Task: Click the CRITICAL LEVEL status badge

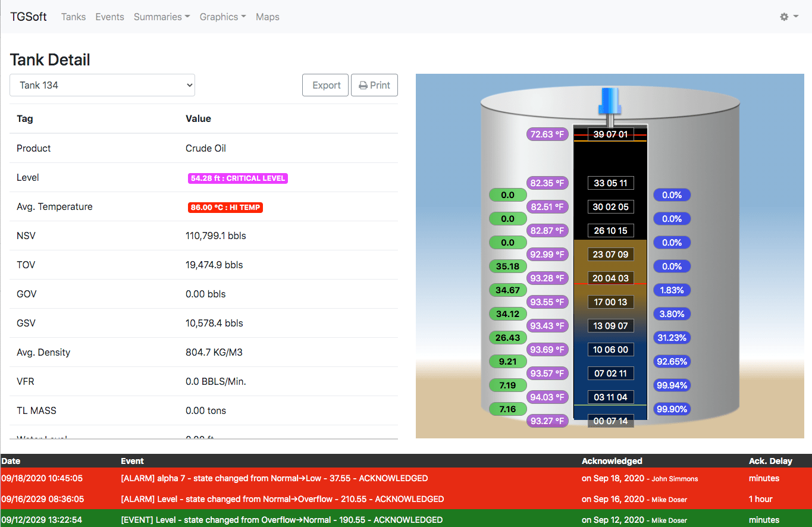Action: [x=238, y=178]
